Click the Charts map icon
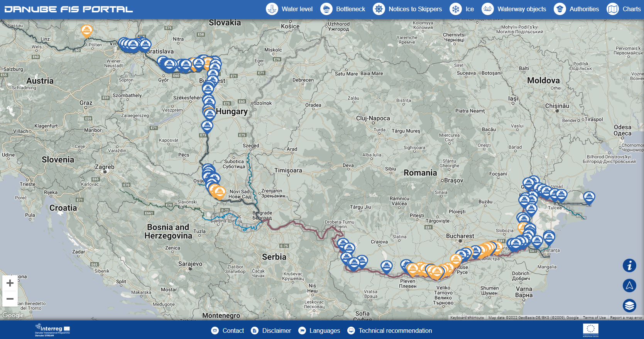Image resolution: width=644 pixels, height=339 pixels. point(613,9)
